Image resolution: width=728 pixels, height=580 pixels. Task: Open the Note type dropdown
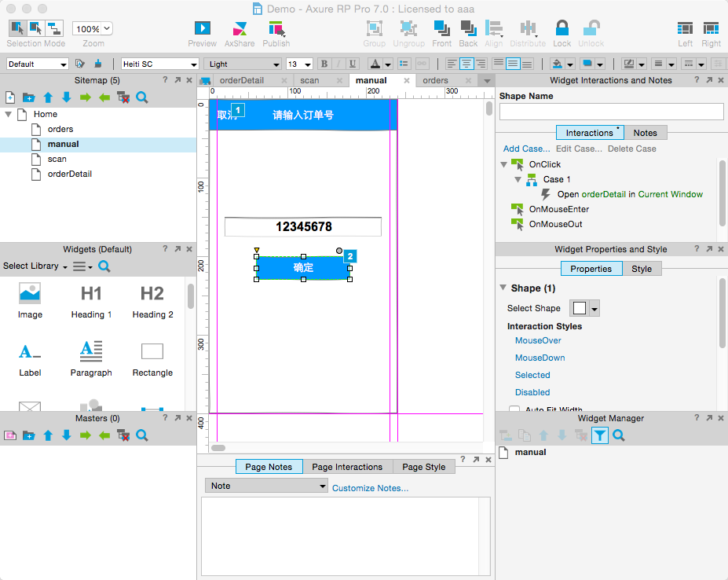click(266, 486)
